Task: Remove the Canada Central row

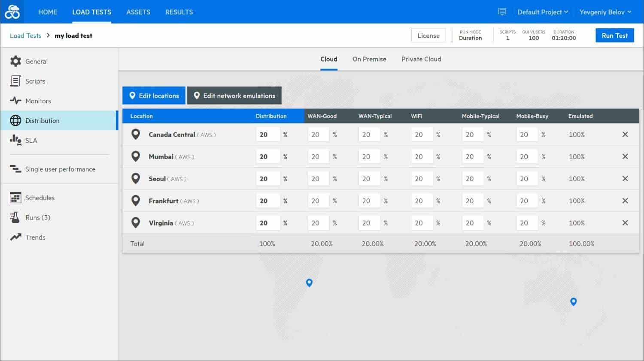Action: click(x=625, y=134)
